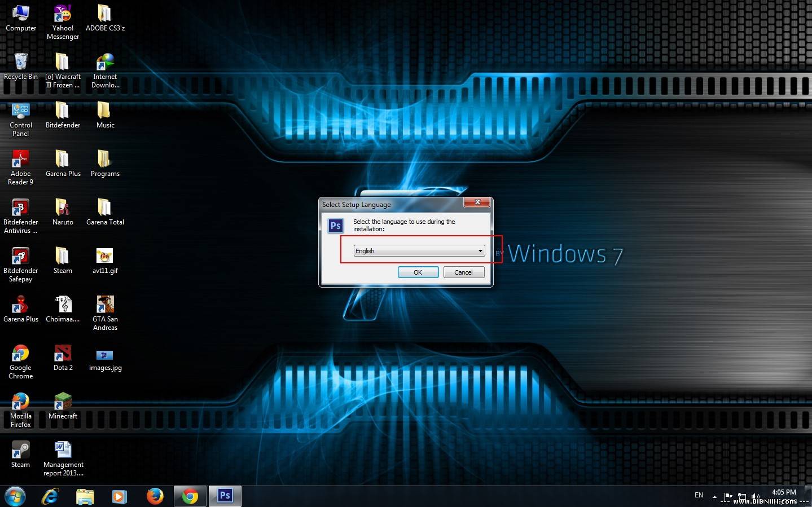Select the Naruto folder icon
Screen dimensions: 812x507
tap(63, 212)
